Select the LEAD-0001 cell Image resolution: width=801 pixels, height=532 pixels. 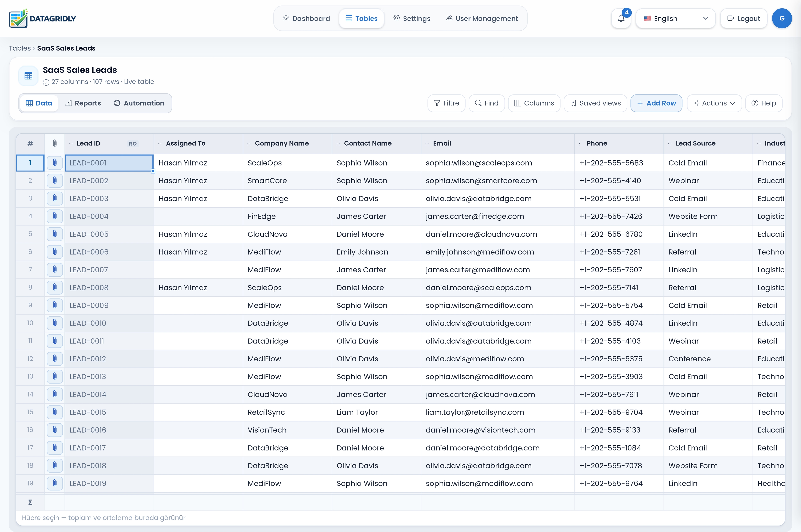109,163
